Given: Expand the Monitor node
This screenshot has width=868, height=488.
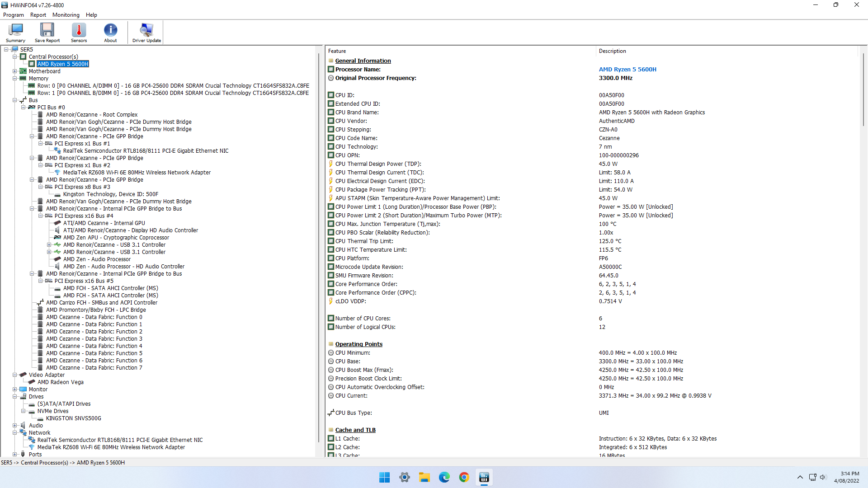Looking at the screenshot, I should point(14,389).
